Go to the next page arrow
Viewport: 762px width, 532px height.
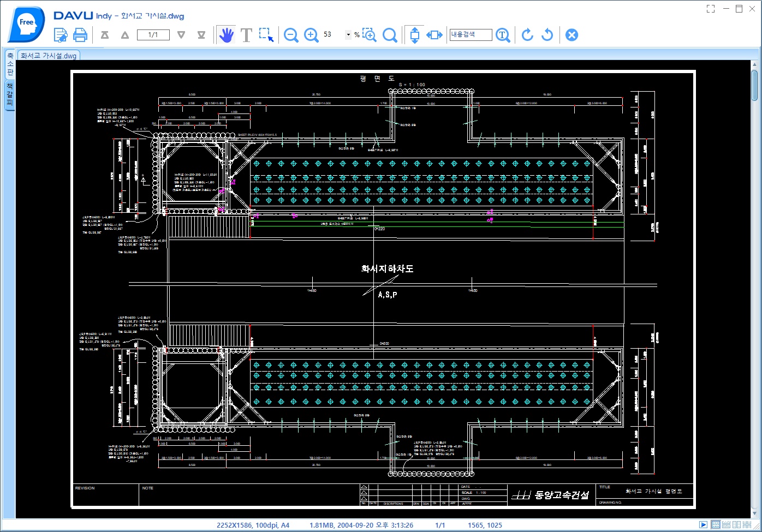181,35
